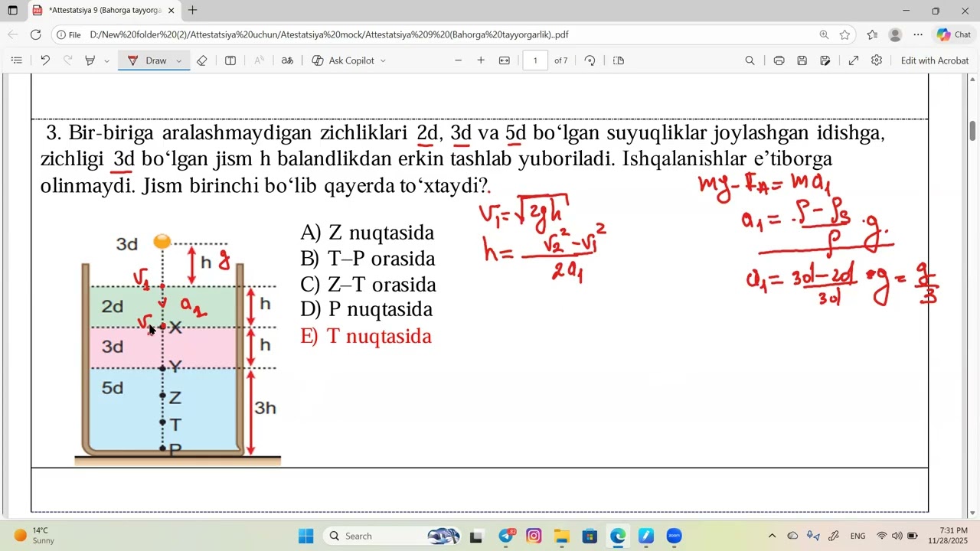Click the page number input field
980x551 pixels.
coord(535,60)
